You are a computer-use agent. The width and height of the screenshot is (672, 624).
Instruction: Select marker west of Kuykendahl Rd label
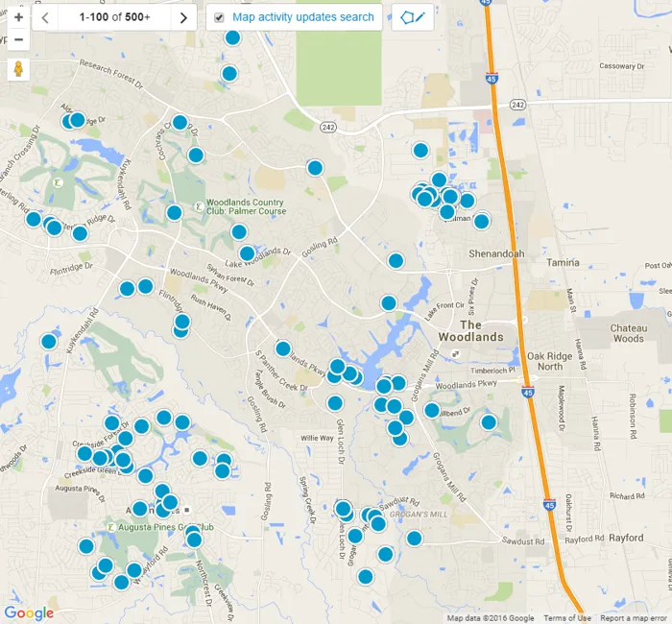pos(49,342)
